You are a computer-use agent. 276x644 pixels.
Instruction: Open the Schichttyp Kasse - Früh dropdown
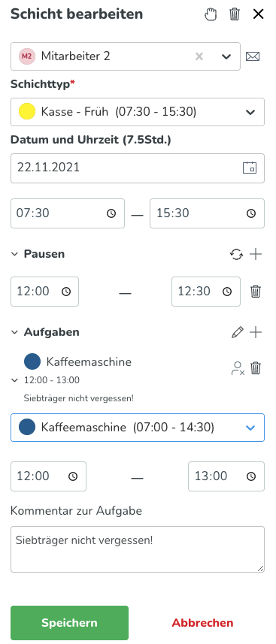tap(138, 112)
